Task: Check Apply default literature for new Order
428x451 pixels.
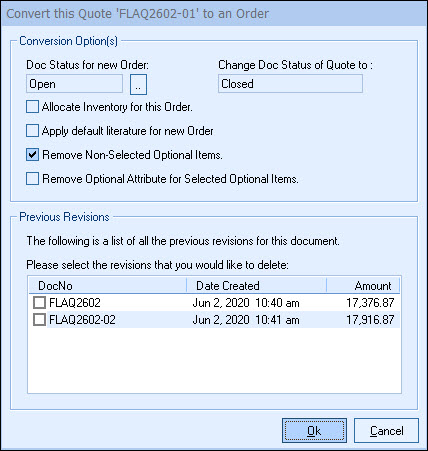Action: click(x=32, y=131)
